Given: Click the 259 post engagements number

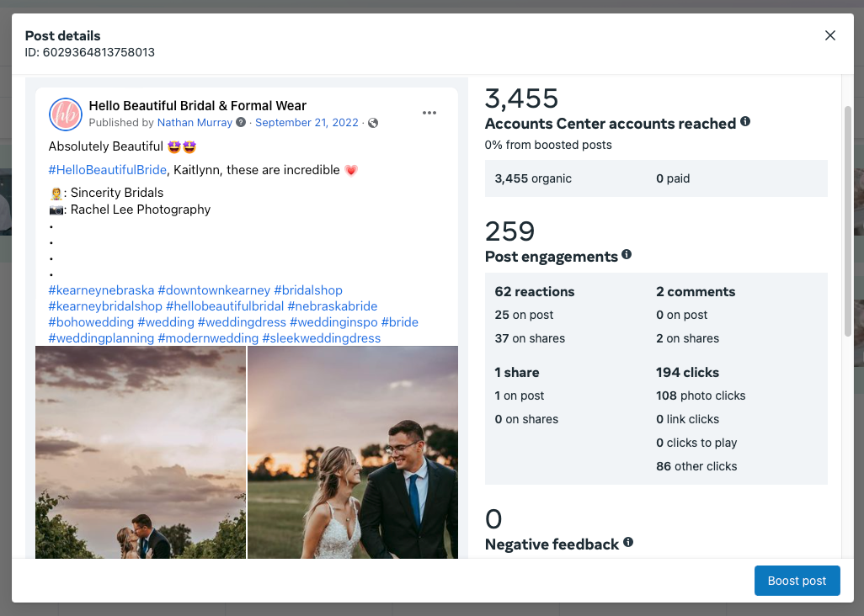Looking at the screenshot, I should pos(509,231).
